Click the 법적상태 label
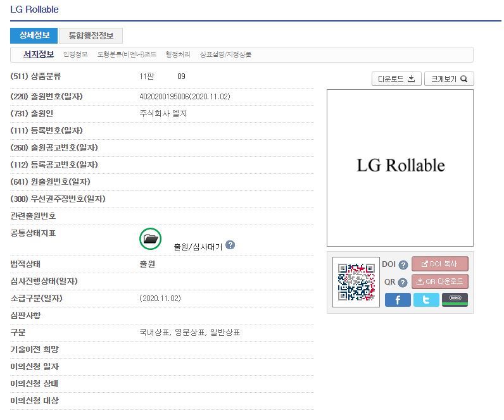The width and height of the screenshot is (504, 420). pos(25,264)
